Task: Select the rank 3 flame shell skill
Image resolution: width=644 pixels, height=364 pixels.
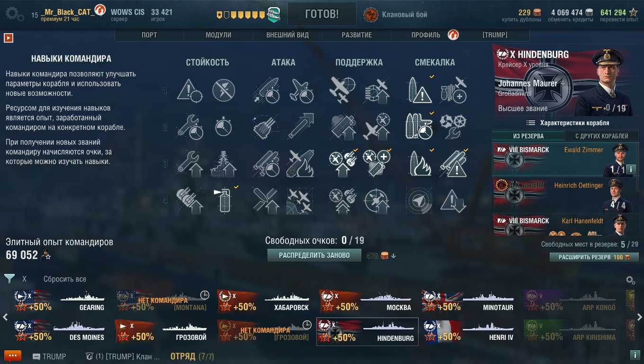Action: pyautogui.click(x=420, y=164)
